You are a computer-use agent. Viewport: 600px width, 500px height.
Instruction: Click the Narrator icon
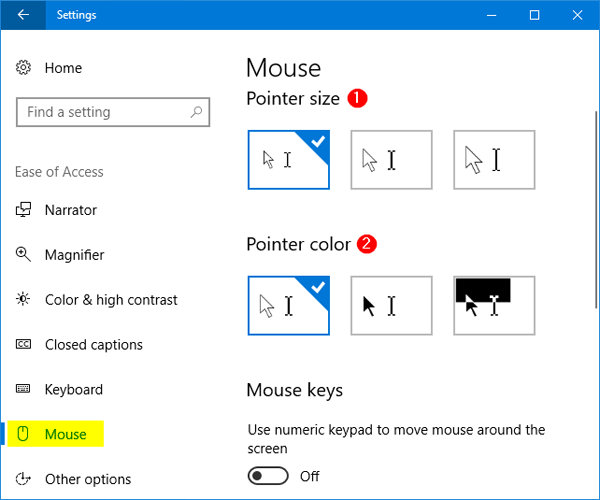tap(23, 210)
